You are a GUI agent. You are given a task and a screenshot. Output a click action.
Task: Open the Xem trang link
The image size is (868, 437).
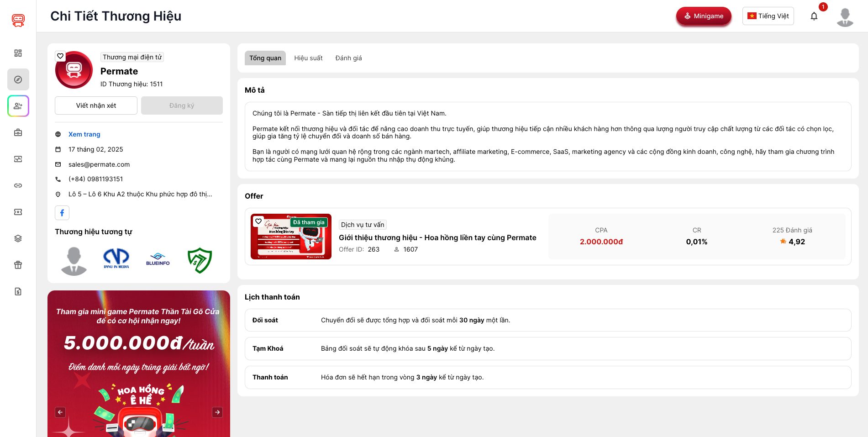point(84,134)
